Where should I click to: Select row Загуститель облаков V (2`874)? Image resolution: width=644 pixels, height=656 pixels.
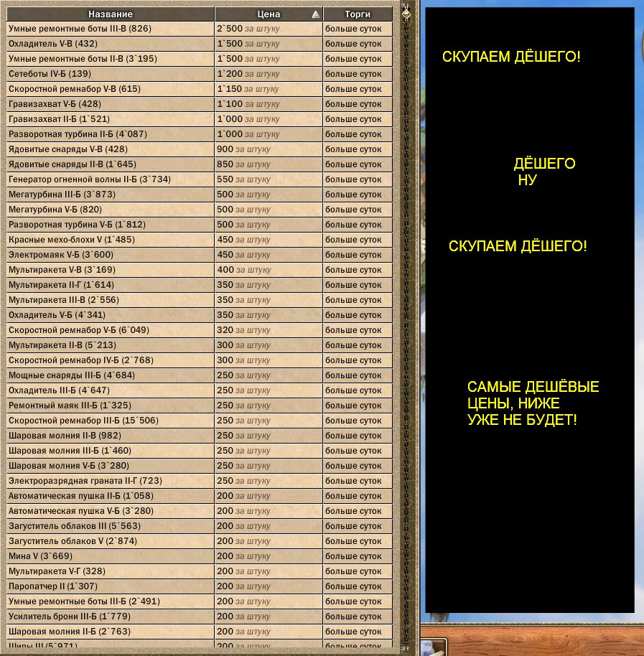(200, 541)
